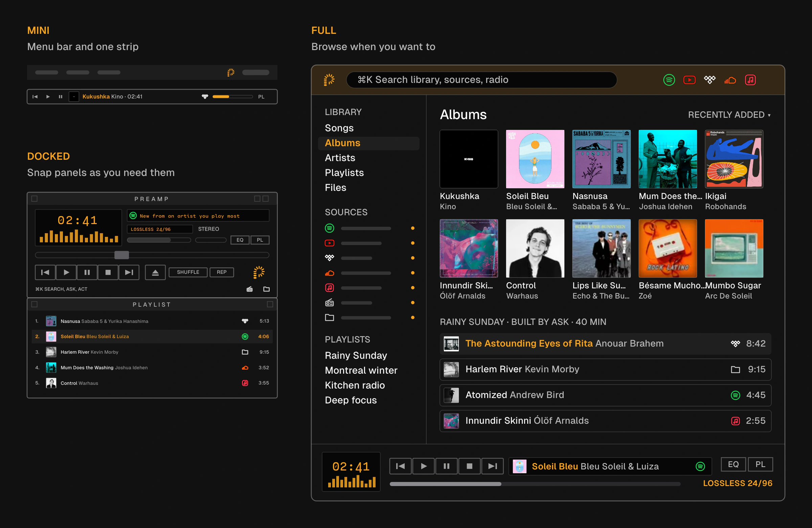Image resolution: width=812 pixels, height=528 pixels.
Task: Open Spotify source in full window header
Action: click(669, 80)
